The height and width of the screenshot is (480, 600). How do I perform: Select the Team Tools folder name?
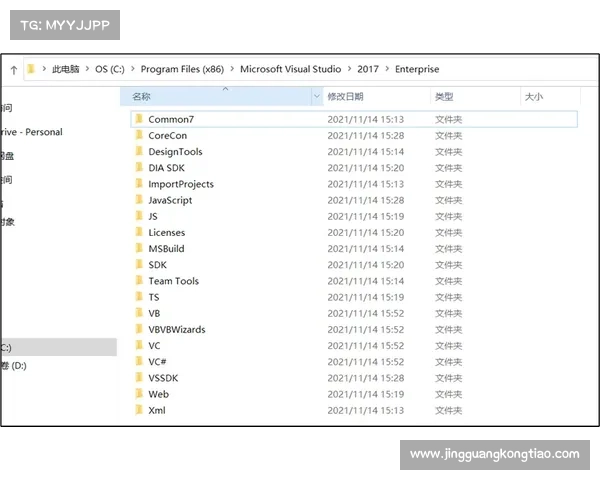click(174, 281)
